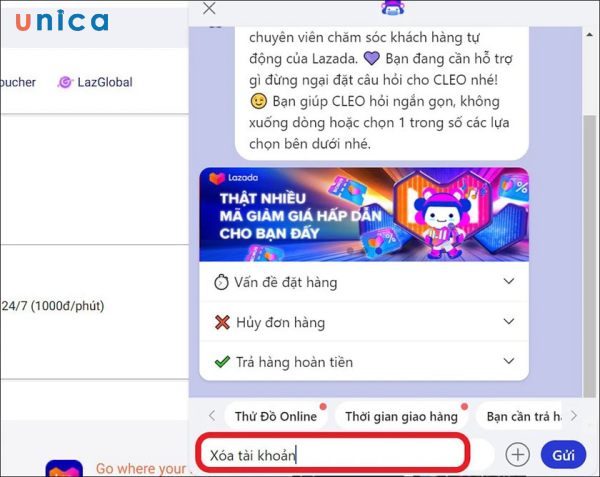Select the Thời gian giao hàng chip
Viewport: 600px width, 477px height.
click(401, 416)
